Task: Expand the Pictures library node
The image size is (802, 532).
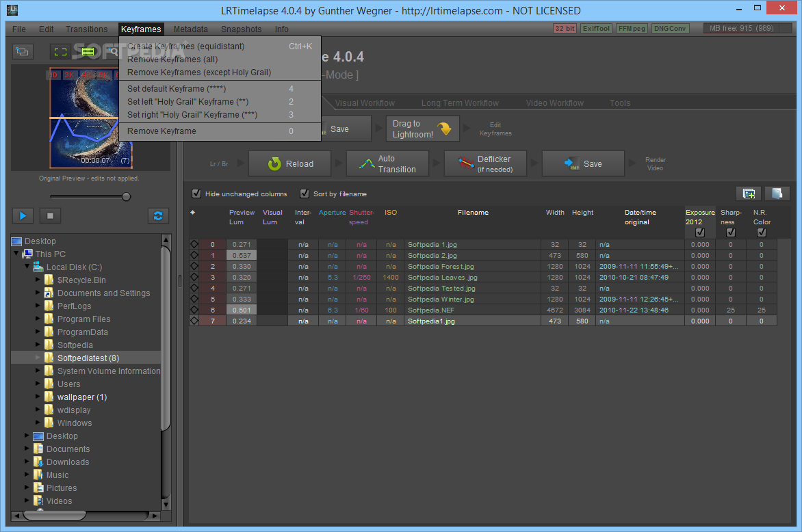Action: (x=27, y=487)
